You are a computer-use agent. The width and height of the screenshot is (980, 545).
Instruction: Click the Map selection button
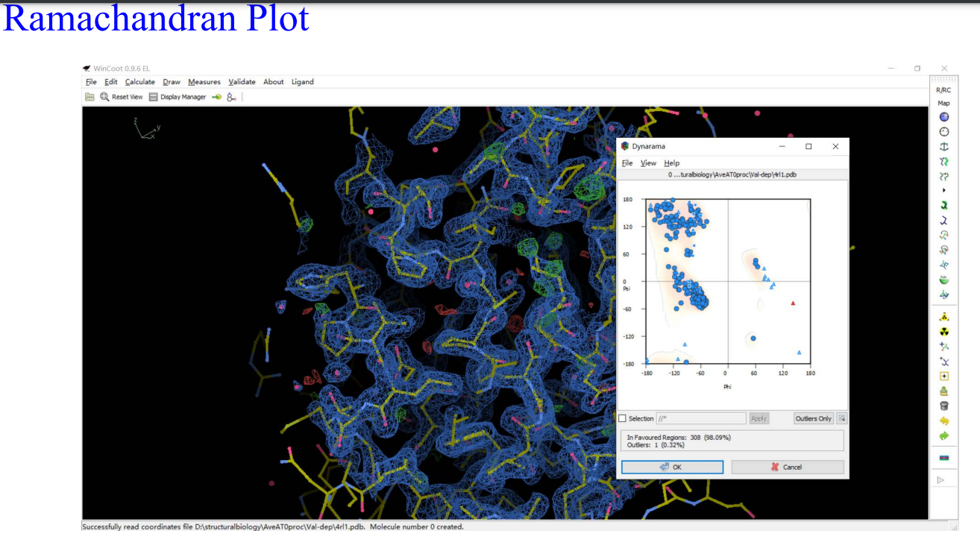point(943,104)
